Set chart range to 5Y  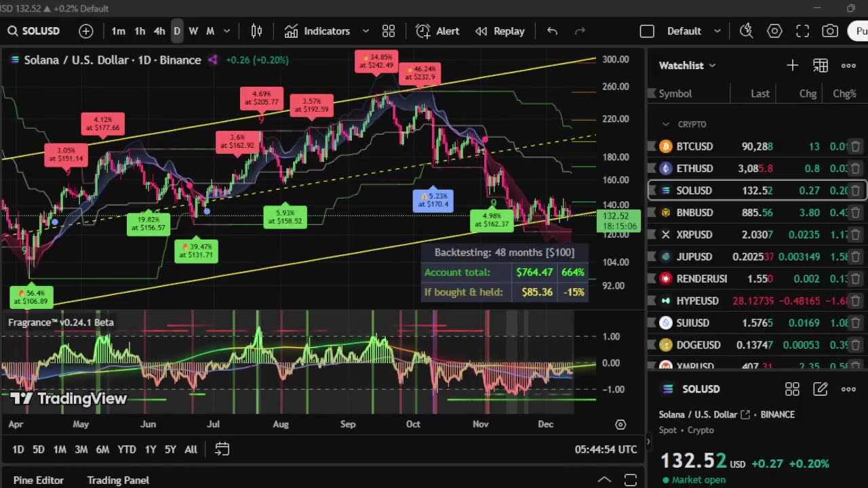[170, 449]
